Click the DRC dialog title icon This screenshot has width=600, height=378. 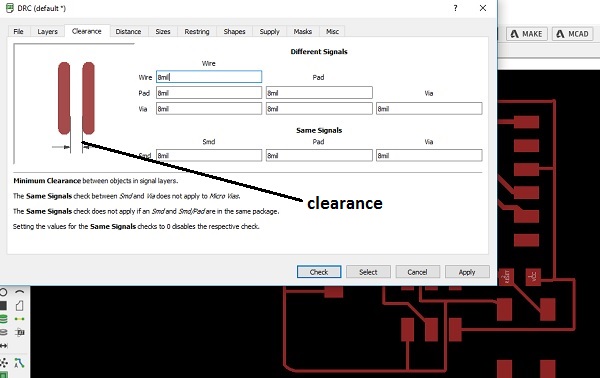click(x=10, y=8)
